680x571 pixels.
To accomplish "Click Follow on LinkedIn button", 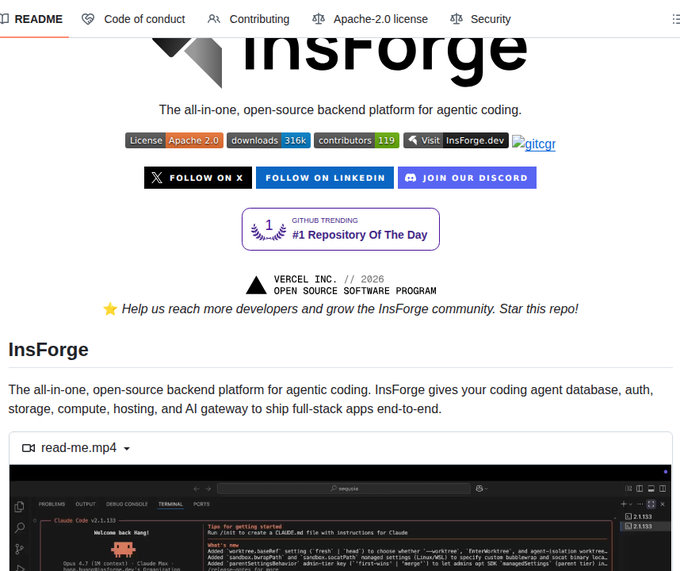I will (325, 178).
